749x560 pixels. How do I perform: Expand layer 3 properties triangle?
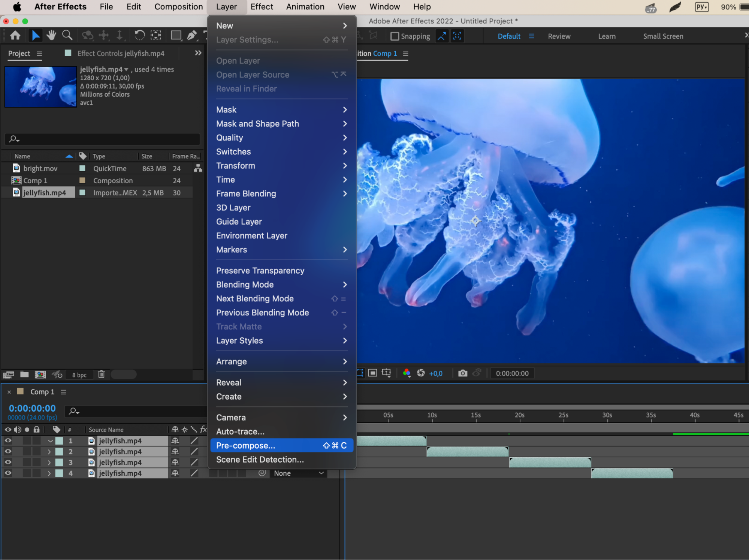tap(49, 463)
